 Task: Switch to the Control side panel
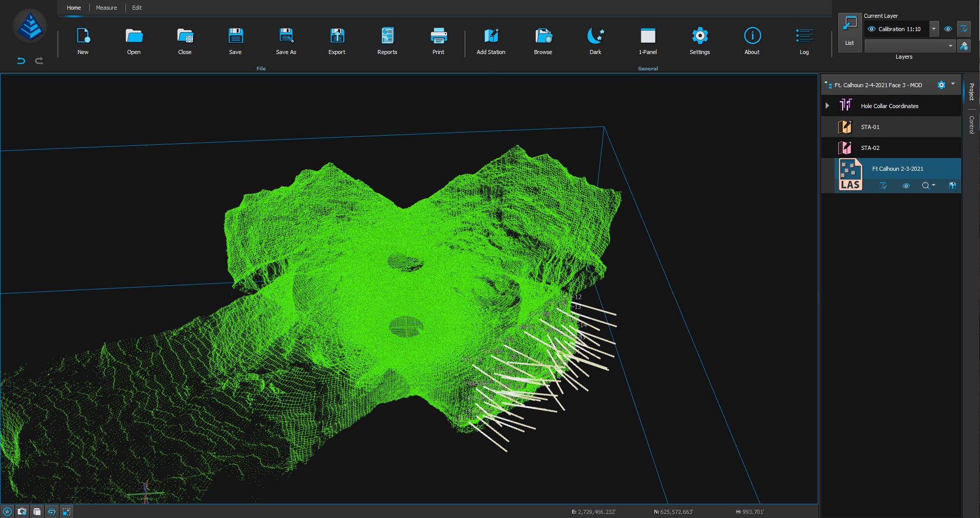pos(972,122)
